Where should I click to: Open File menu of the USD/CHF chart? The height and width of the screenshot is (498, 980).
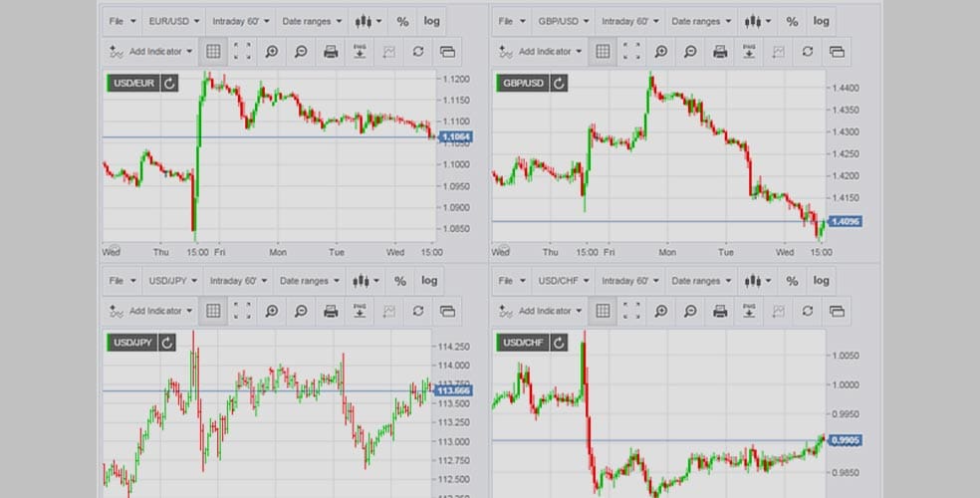coord(511,281)
